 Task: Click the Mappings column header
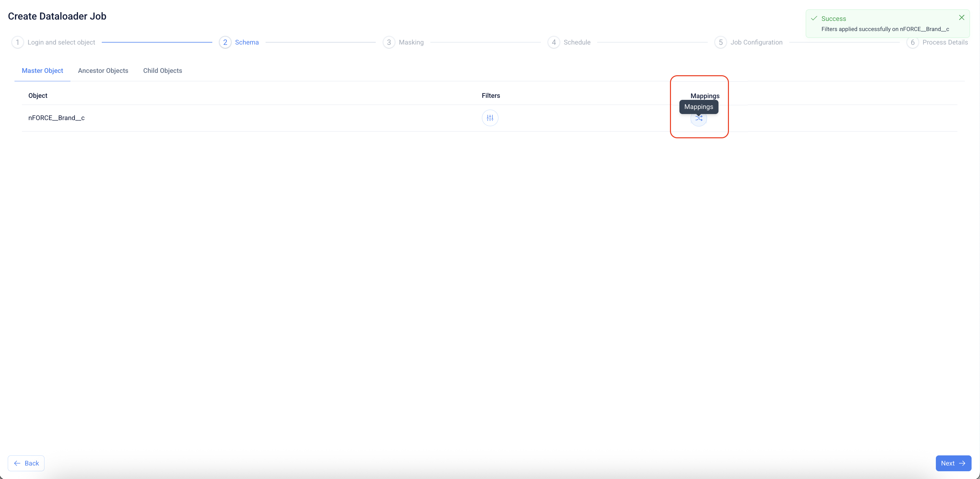(705, 95)
